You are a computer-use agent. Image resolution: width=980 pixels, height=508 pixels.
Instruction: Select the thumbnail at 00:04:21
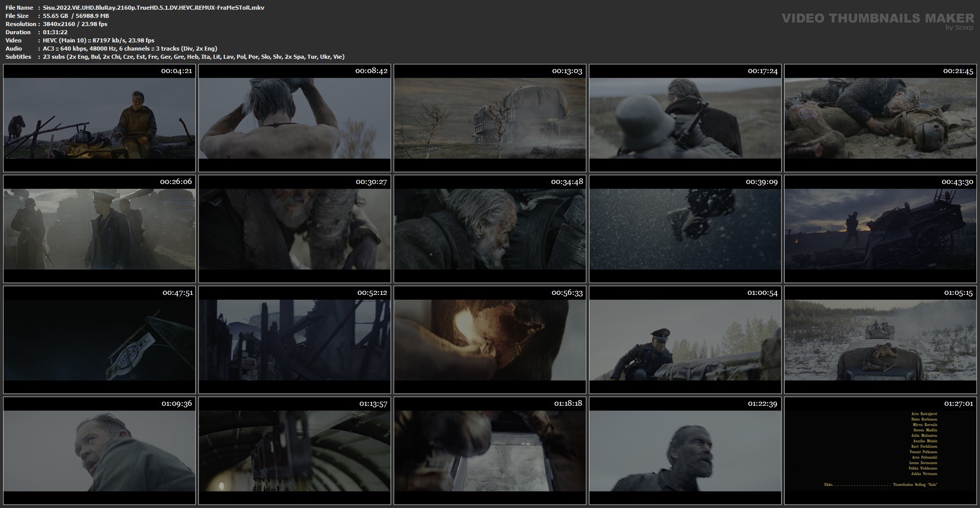pos(99,118)
